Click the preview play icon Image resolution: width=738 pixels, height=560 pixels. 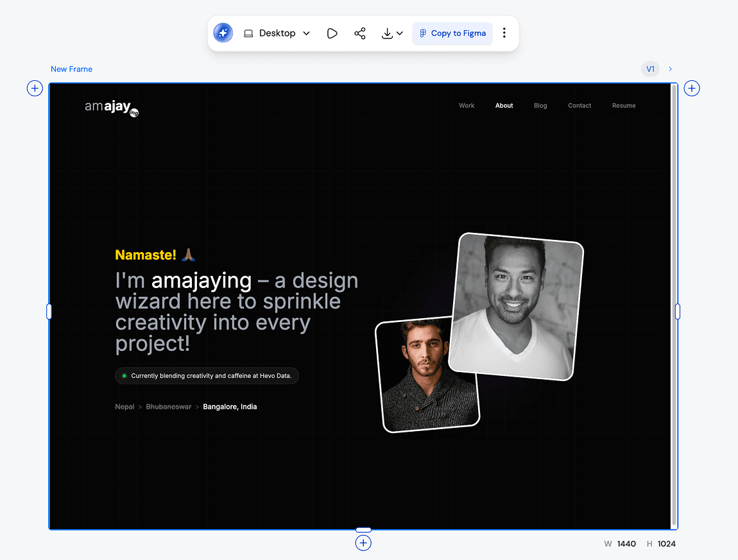click(x=332, y=33)
